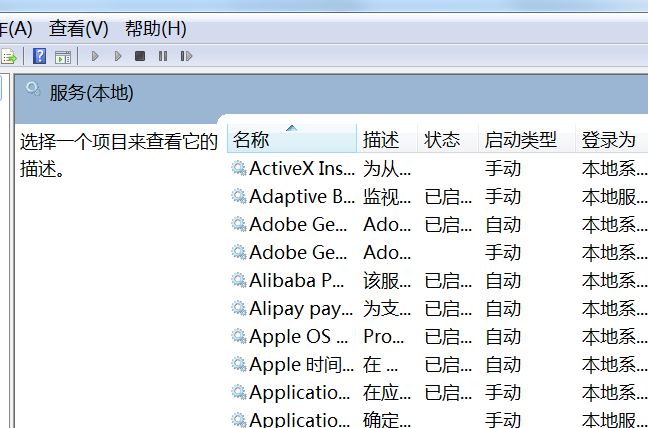Toggle the show/hide action pane toolbar icon
Screen dimensions: 648x428
tap(63, 57)
